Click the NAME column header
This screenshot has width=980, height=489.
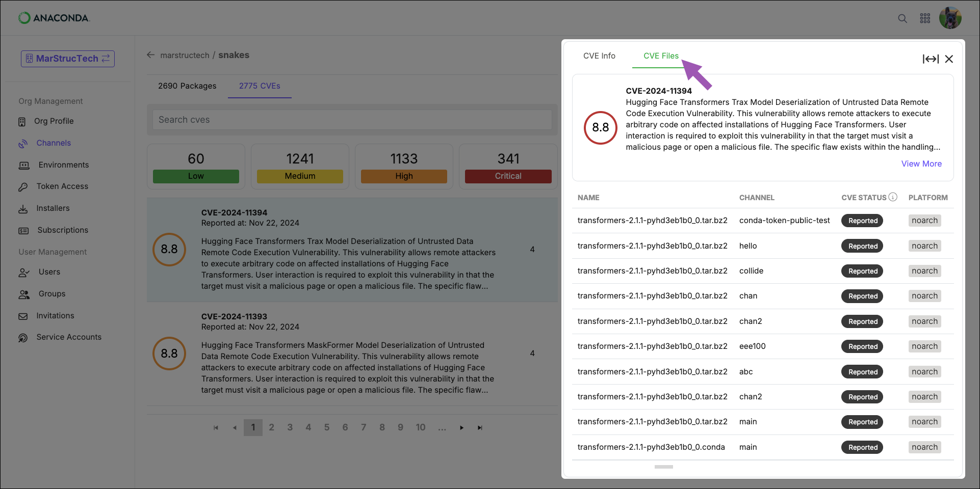588,198
